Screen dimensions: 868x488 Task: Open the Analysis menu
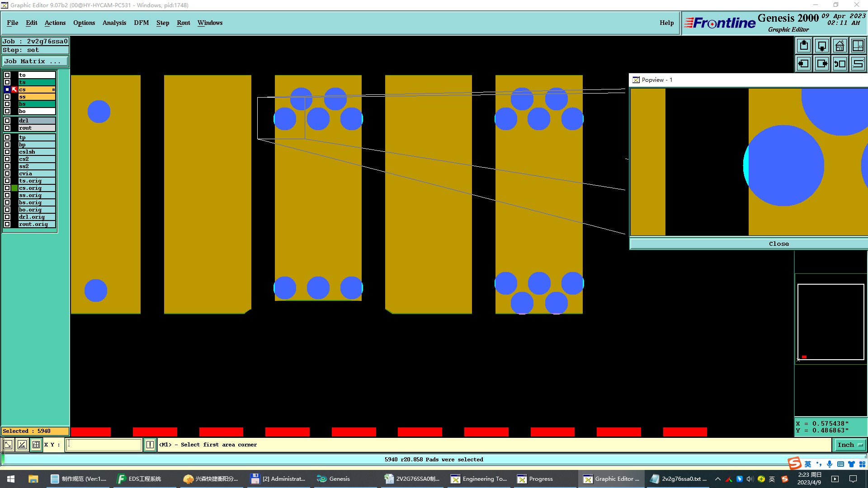click(x=114, y=23)
